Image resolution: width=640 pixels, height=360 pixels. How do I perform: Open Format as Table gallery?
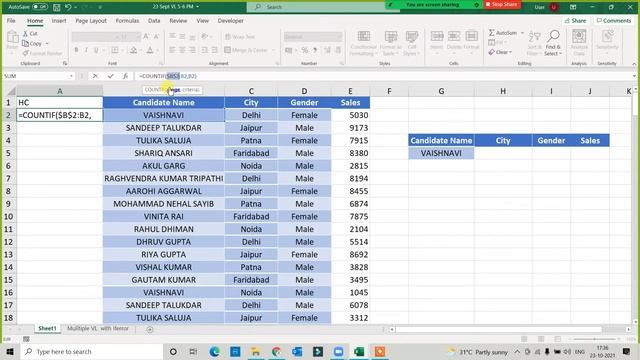click(x=391, y=43)
